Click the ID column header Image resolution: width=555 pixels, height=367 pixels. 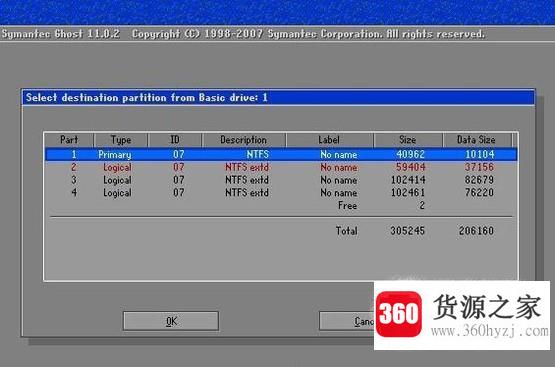click(x=175, y=140)
